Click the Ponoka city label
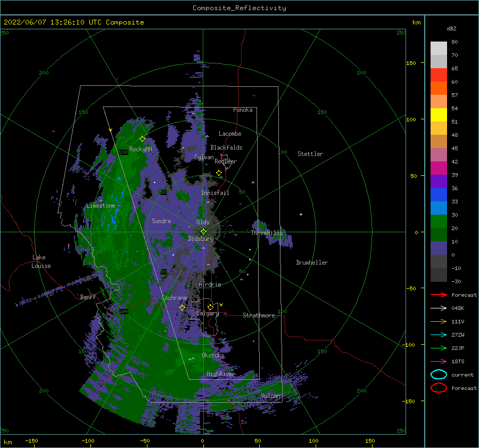The width and height of the screenshot is (479, 448). pyautogui.click(x=243, y=110)
